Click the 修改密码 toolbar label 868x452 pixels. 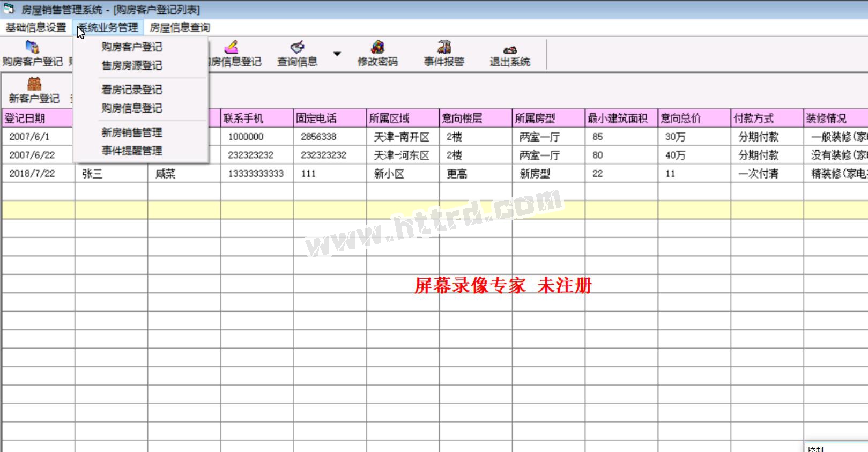377,62
